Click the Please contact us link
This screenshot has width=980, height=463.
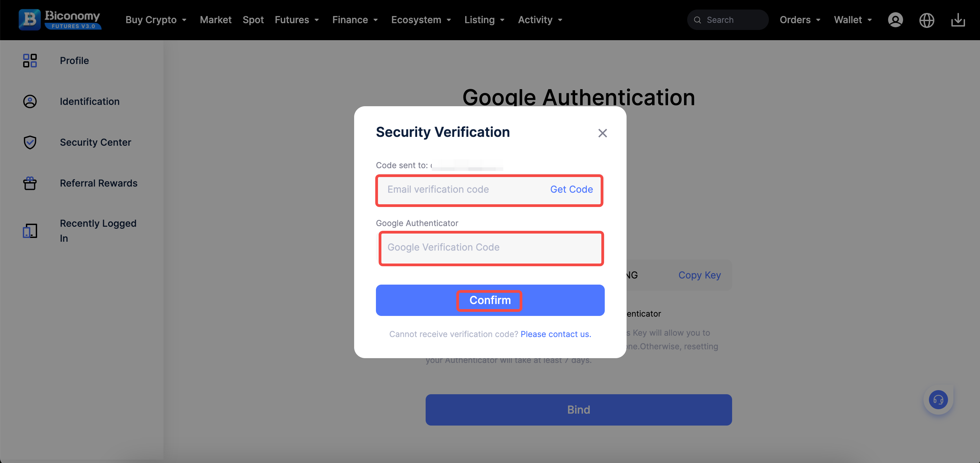[555, 334]
